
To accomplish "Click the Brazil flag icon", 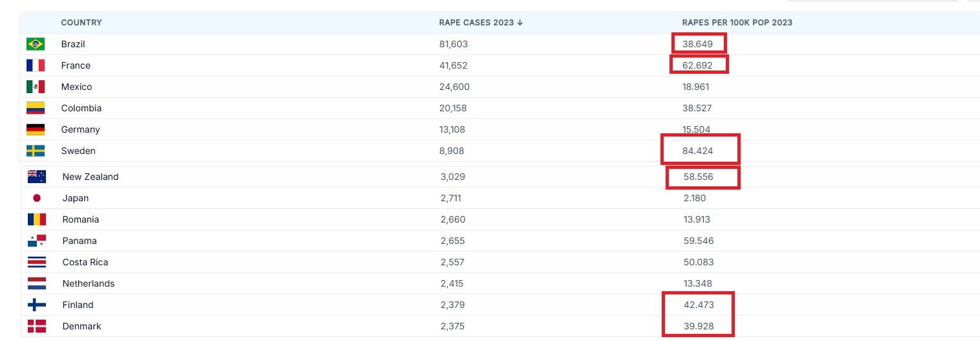I will (x=36, y=44).
